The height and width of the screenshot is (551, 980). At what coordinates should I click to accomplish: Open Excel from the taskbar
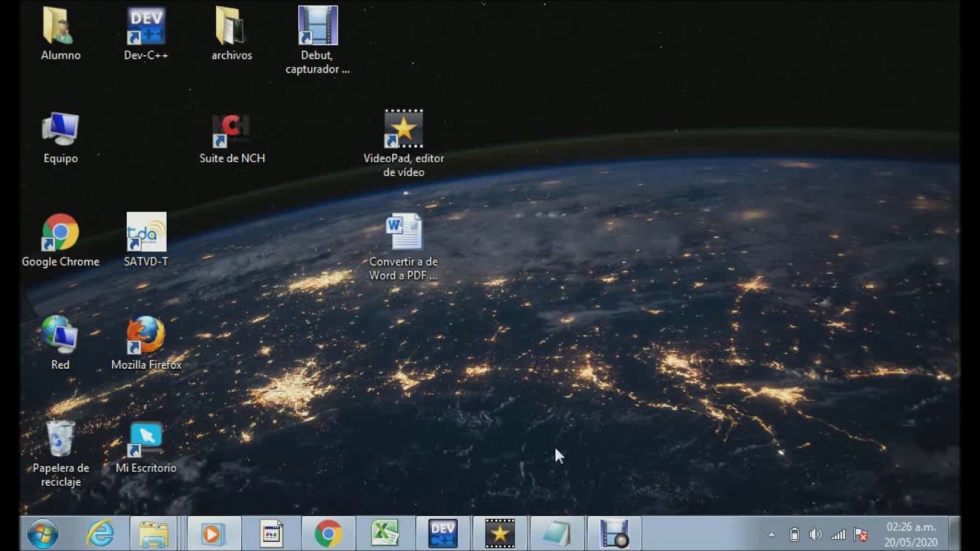(385, 533)
